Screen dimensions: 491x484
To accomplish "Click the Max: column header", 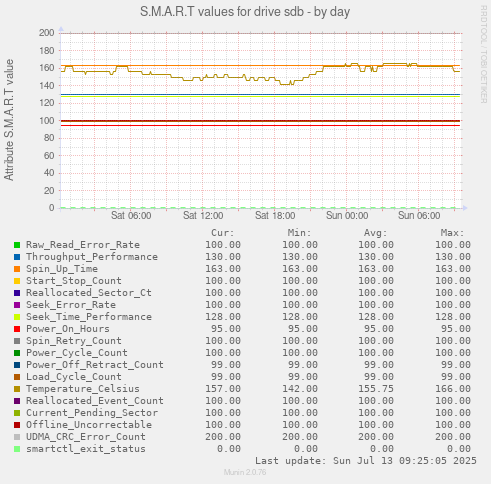I will click(452, 233).
